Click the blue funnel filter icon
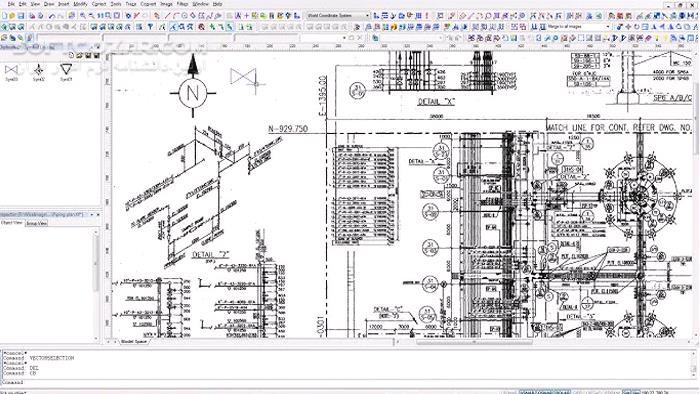 tap(150, 27)
